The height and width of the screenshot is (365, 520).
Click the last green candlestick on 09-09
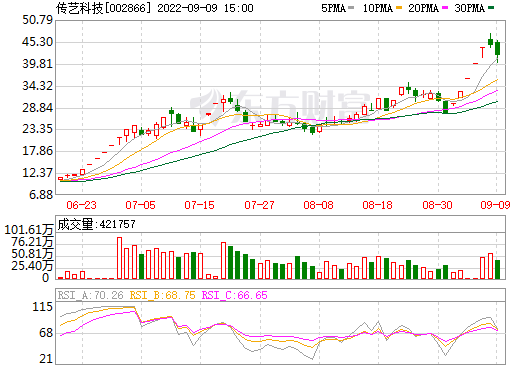(x=498, y=49)
